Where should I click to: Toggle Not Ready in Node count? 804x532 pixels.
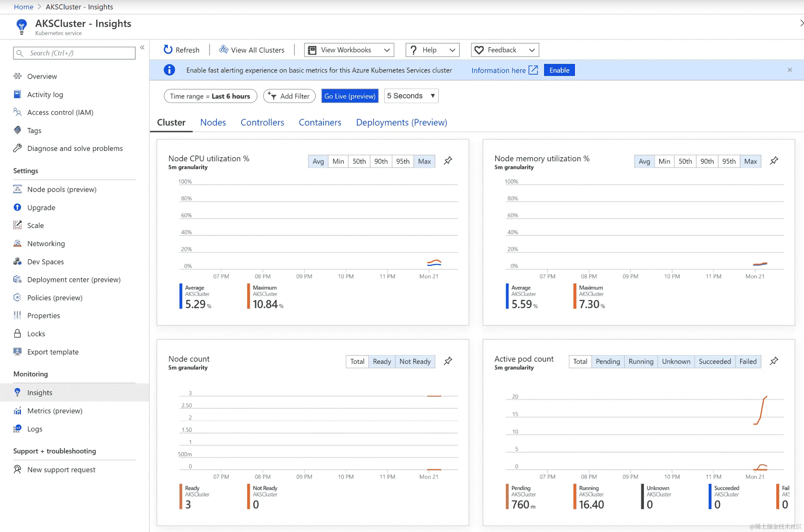click(415, 361)
